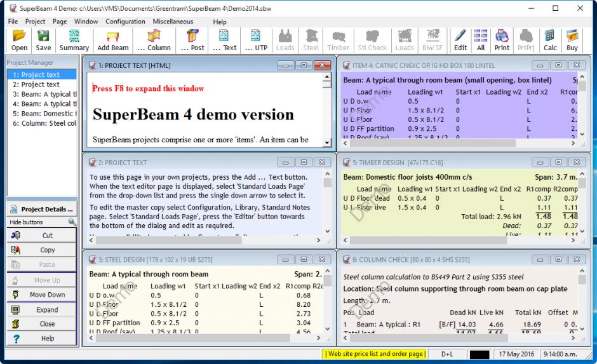Viewport: 597px width, 364px height.
Task: Maximize the '2: PROJECT TEXT' child window
Action: click(x=304, y=162)
